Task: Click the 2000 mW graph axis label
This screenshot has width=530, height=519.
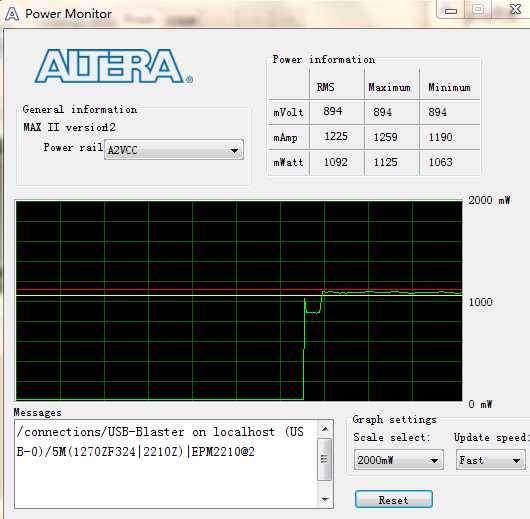Action: pos(489,200)
